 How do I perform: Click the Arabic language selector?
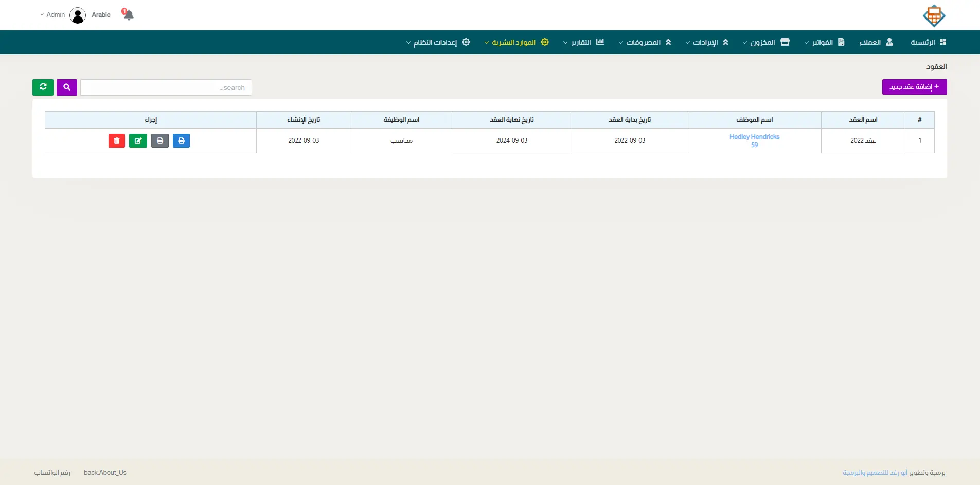[101, 15]
